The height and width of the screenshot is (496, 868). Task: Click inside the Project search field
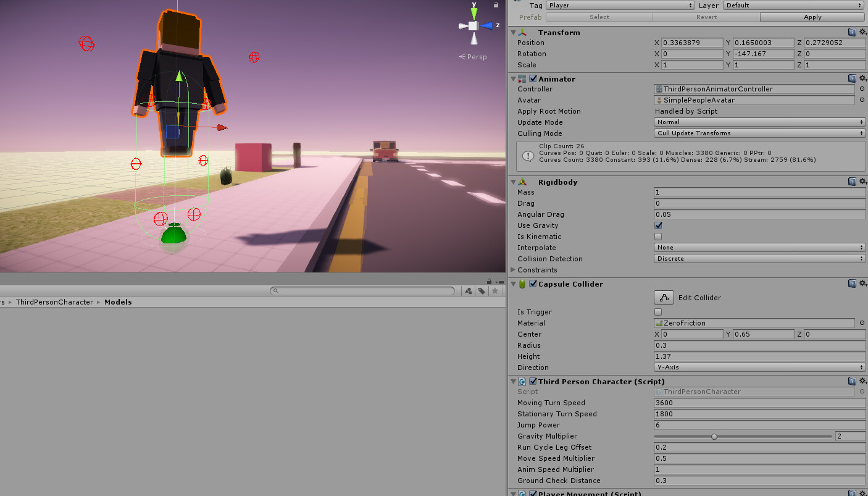pos(364,290)
